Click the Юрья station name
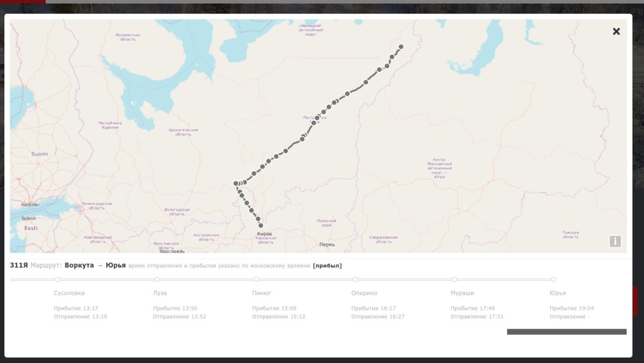This screenshot has width=644, height=363. (x=558, y=293)
